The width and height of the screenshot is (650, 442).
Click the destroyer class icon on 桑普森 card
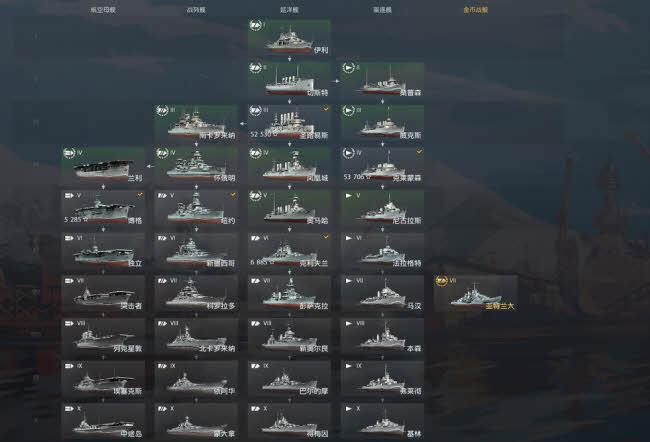348,68
